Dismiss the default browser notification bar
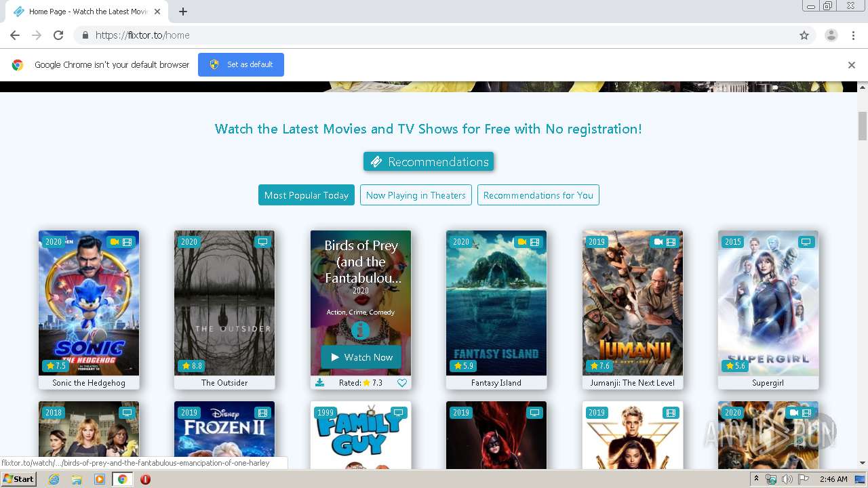The width and height of the screenshot is (868, 488). pyautogui.click(x=852, y=65)
